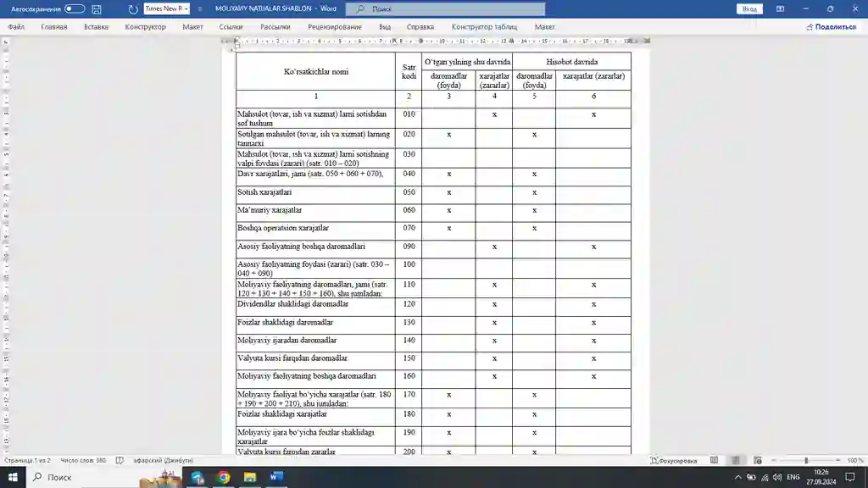868x488 pixels.
Task: Click the Save disk icon
Action: 97,8
